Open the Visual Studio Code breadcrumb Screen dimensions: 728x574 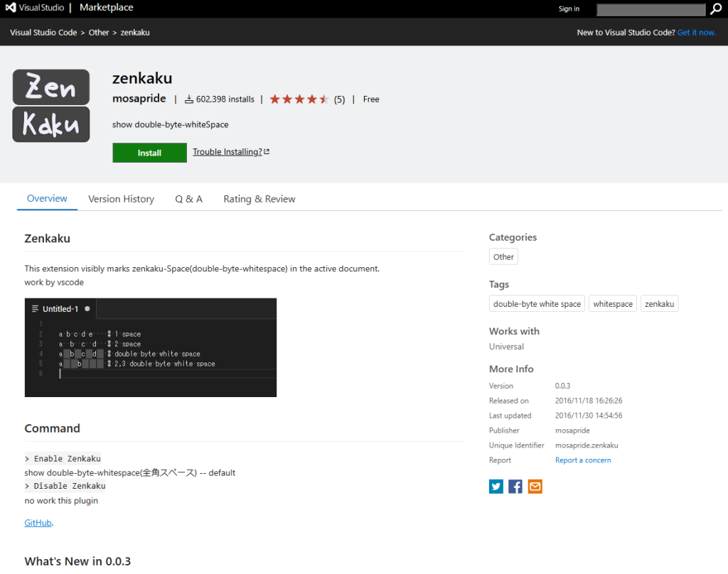(43, 33)
